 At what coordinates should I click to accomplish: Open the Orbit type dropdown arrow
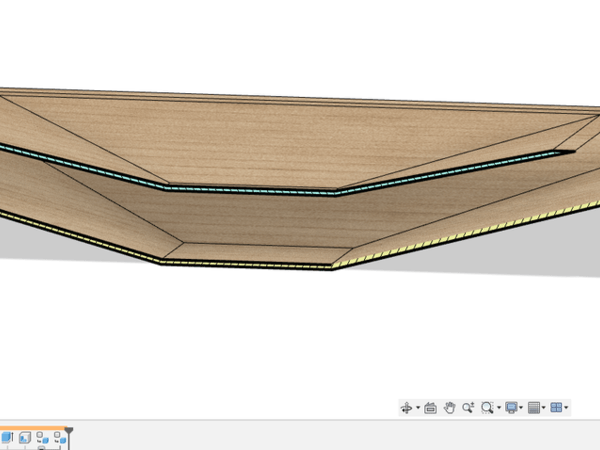pos(417,408)
